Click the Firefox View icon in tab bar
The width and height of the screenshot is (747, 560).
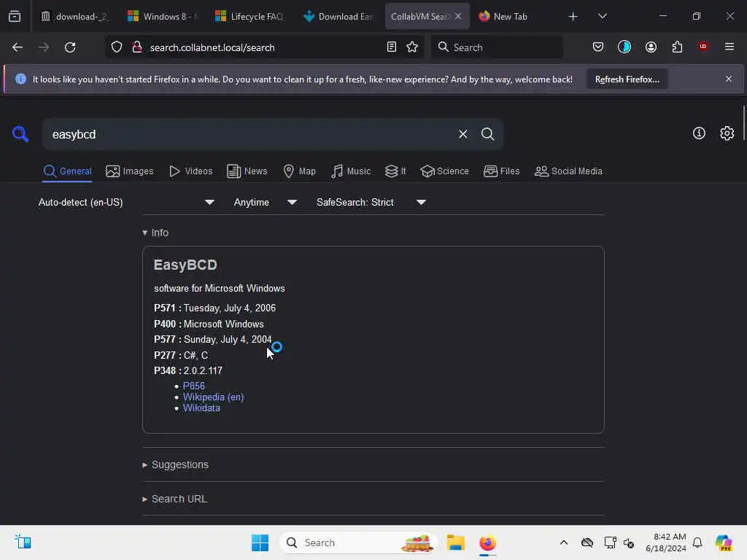(15, 17)
